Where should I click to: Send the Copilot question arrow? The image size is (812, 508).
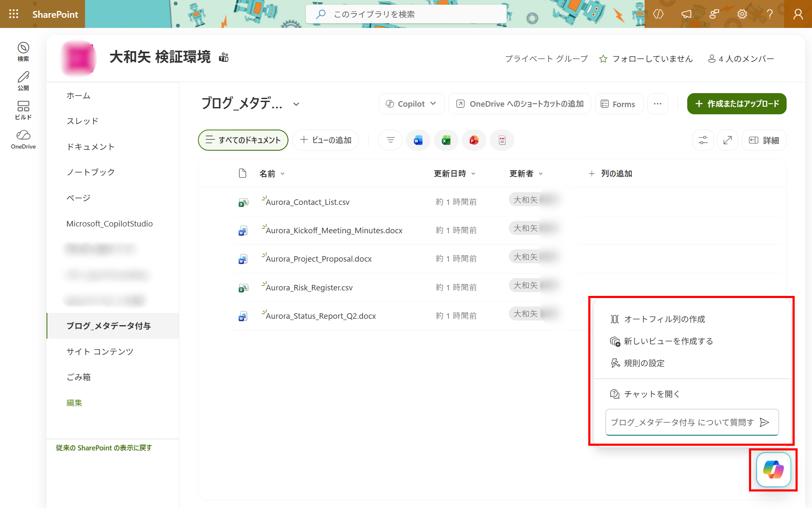764,422
